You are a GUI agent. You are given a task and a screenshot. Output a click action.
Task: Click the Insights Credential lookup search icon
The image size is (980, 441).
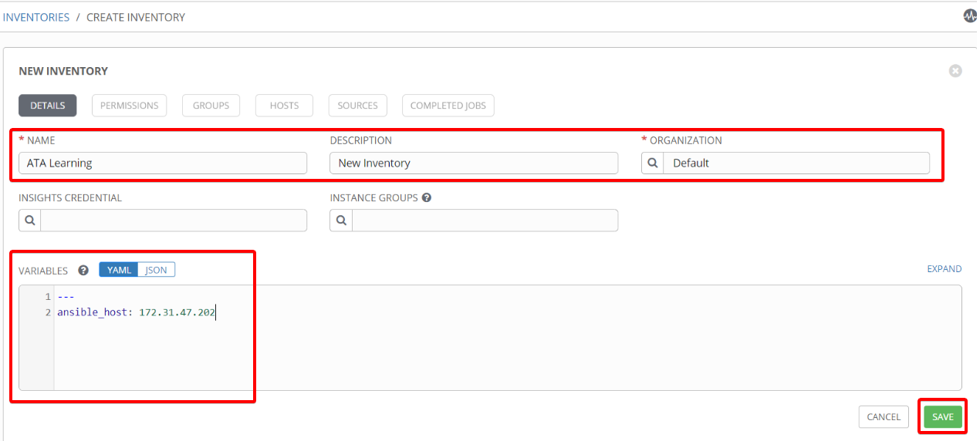point(29,220)
